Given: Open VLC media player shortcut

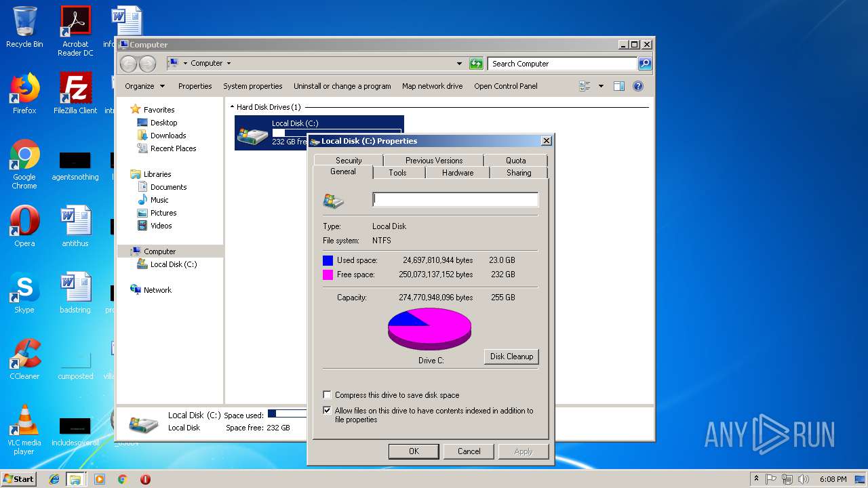Looking at the screenshot, I should (24, 430).
